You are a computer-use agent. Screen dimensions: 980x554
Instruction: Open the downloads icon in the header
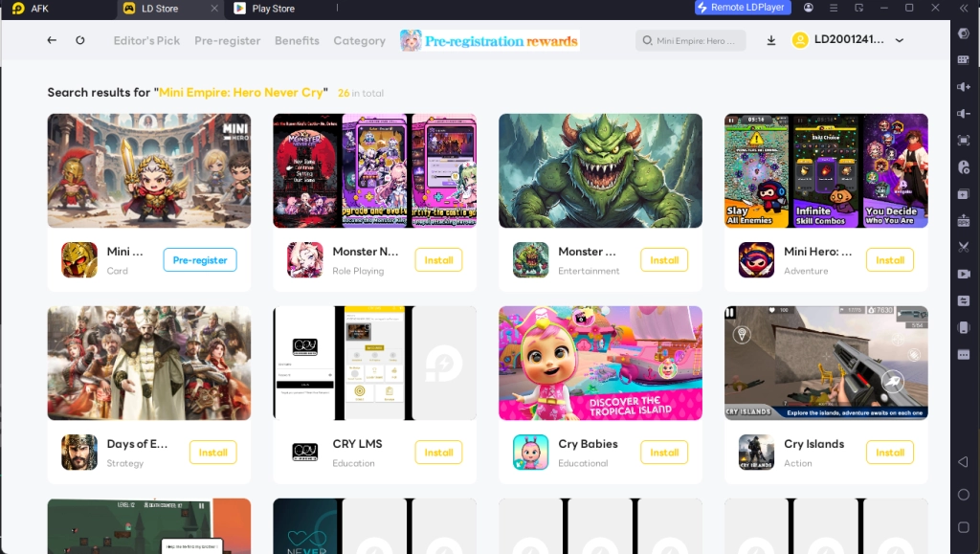[x=771, y=40]
